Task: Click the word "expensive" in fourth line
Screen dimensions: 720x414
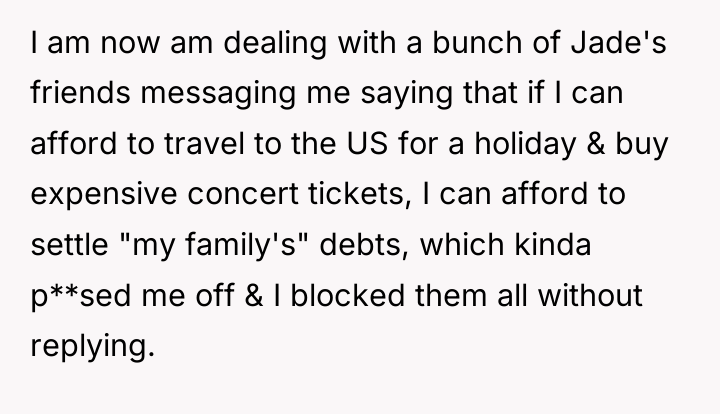Action: click(x=104, y=194)
